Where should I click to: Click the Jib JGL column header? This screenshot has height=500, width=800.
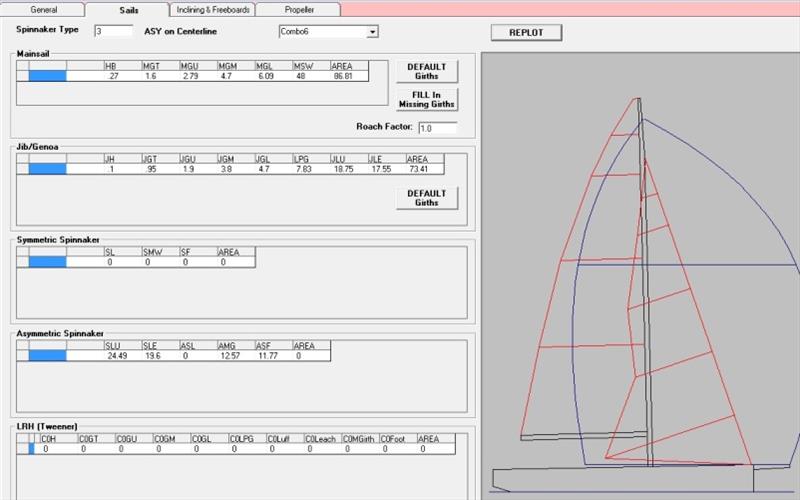[x=274, y=159]
